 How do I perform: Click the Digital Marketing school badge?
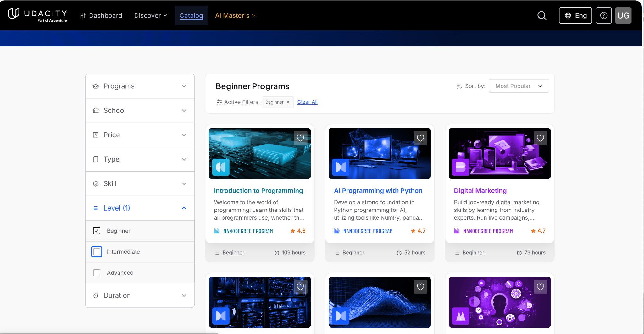tap(461, 167)
